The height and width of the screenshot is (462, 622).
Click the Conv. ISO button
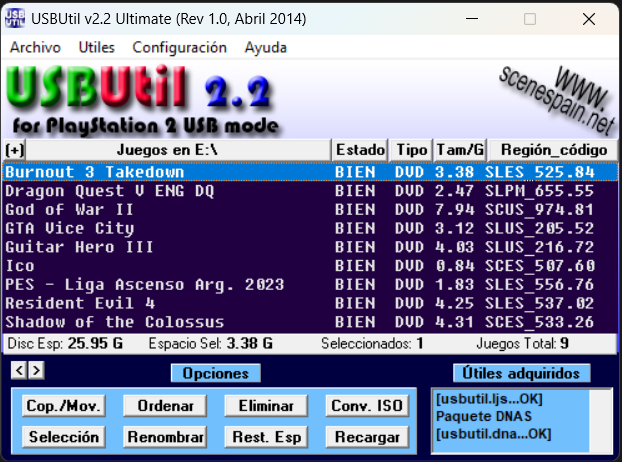pos(367,406)
